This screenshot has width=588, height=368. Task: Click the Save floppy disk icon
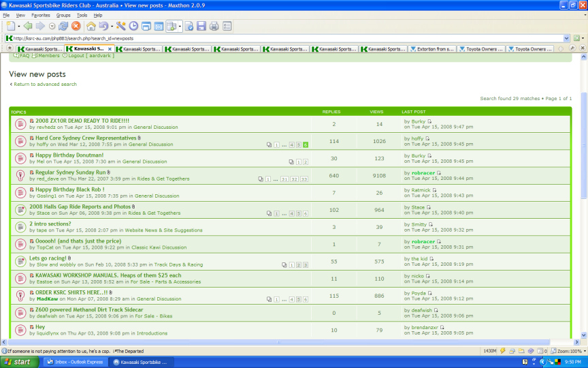click(201, 26)
